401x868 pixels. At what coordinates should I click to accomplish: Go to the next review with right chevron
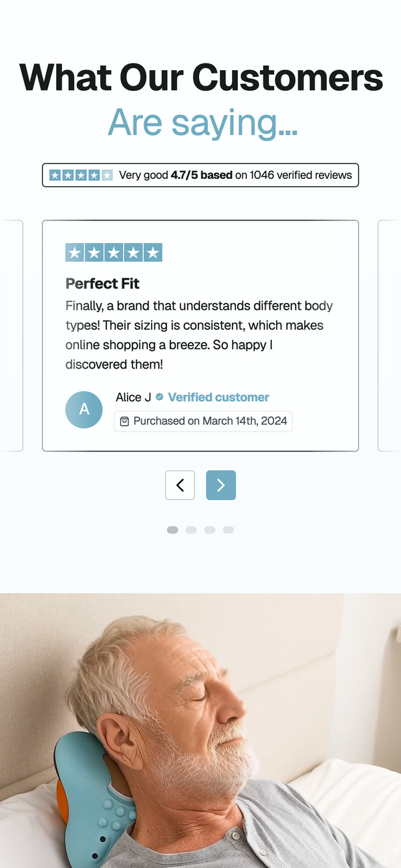coord(221,485)
